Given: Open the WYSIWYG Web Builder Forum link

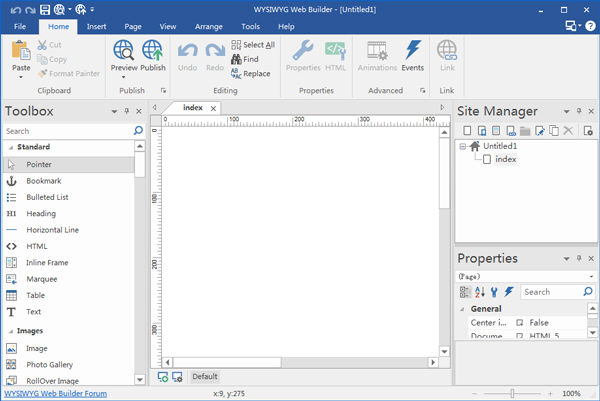Looking at the screenshot, I should (55, 393).
